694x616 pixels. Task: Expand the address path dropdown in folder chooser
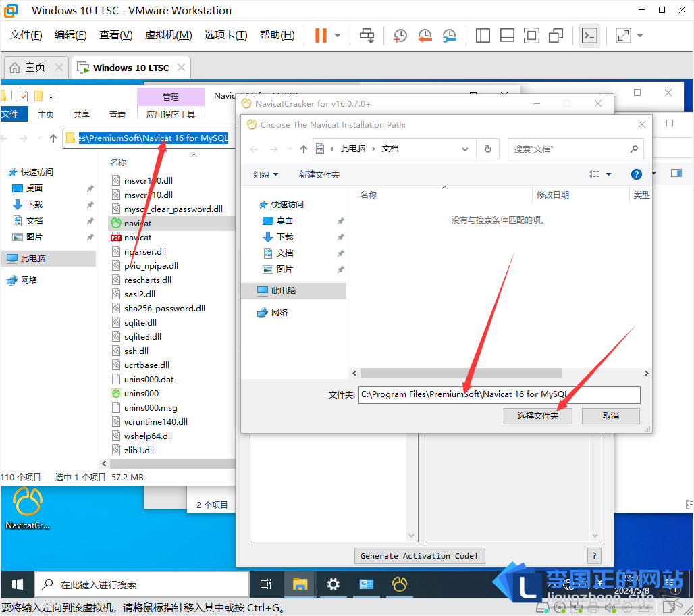464,149
